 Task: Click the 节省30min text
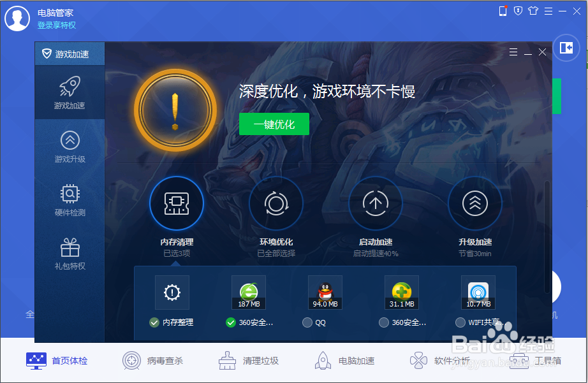[474, 254]
